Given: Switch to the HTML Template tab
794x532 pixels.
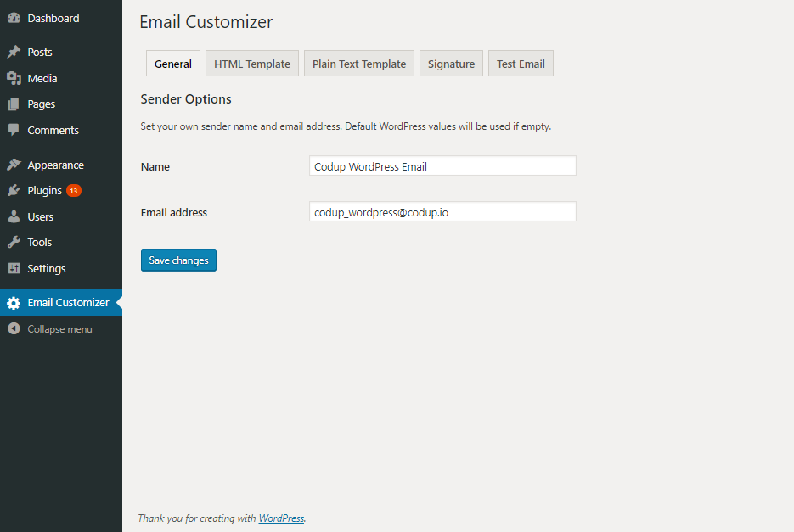Looking at the screenshot, I should click(x=252, y=64).
